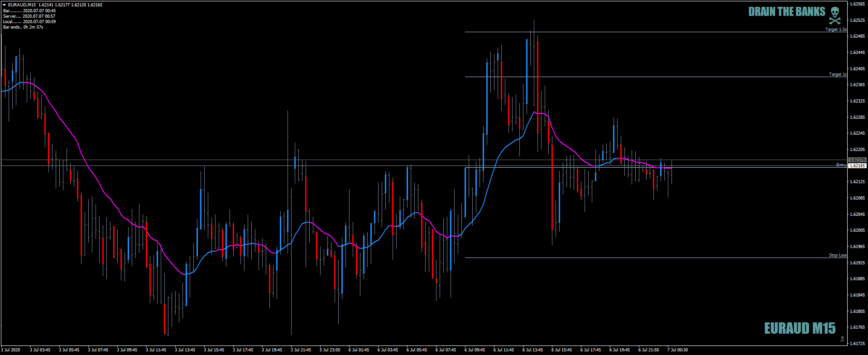Click 1.61965 on the price scale
The image size is (868, 355).
tap(858, 247)
